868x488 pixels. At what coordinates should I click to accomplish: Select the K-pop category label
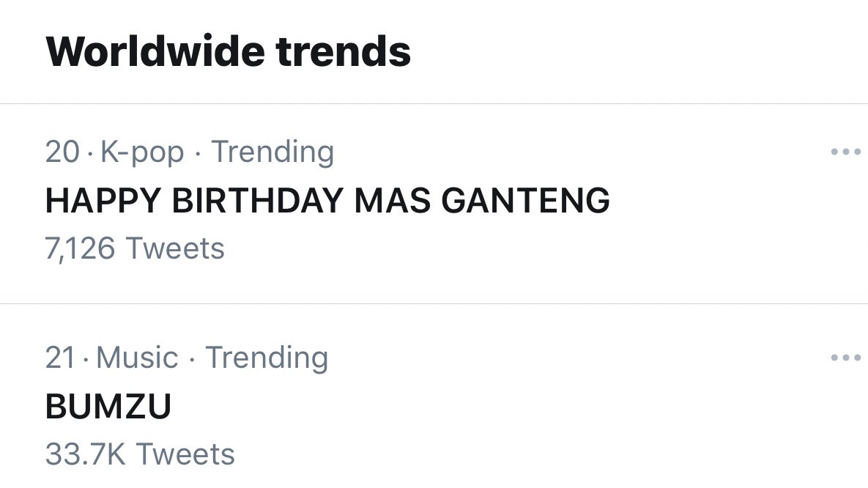pos(142,152)
